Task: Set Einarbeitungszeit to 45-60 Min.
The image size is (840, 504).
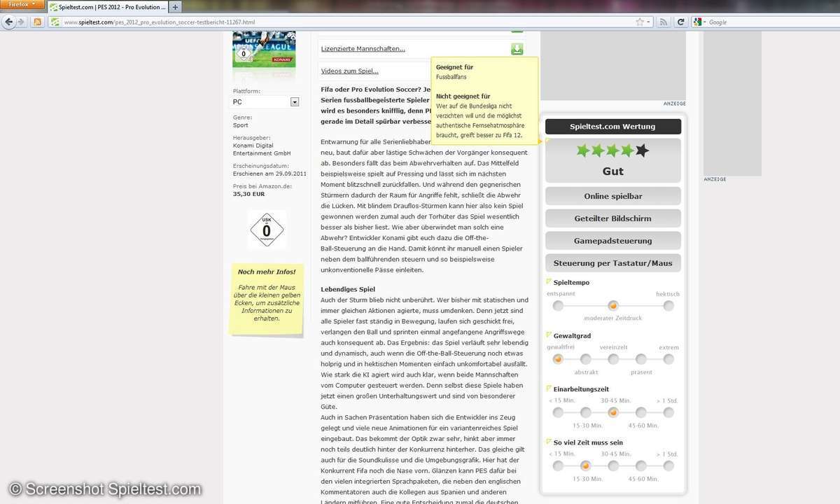Action: (641, 412)
